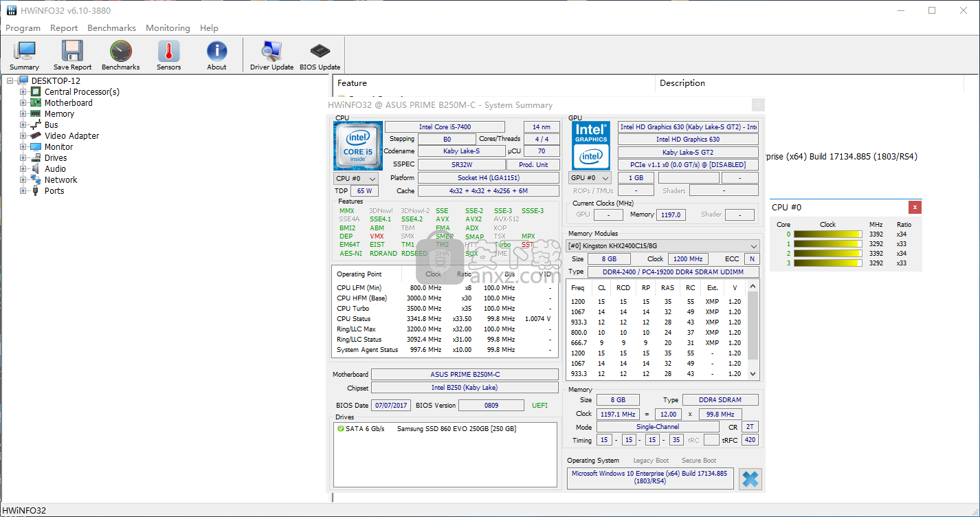Screen dimensions: 980x517
Task: Click the SATA drive green status icon
Action: 341,428
